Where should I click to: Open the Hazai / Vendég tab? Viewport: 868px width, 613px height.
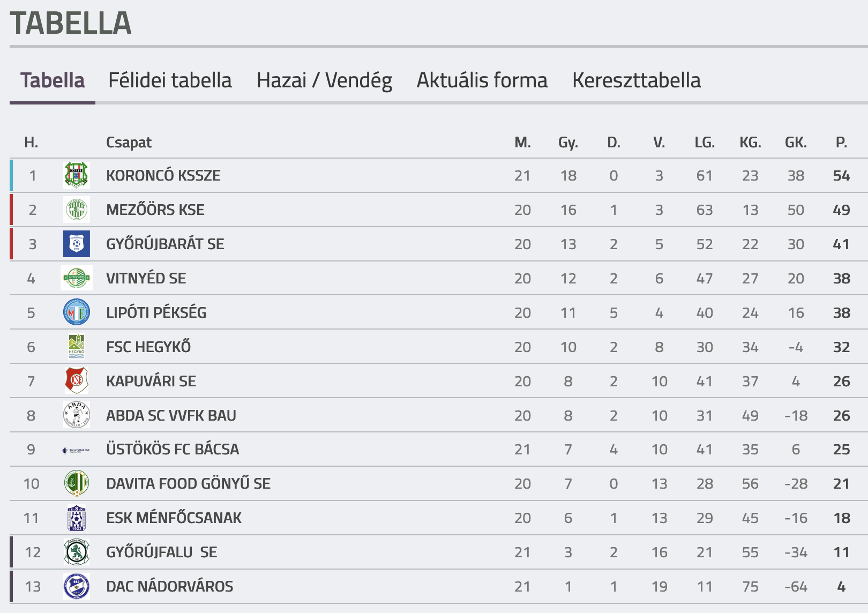(324, 80)
